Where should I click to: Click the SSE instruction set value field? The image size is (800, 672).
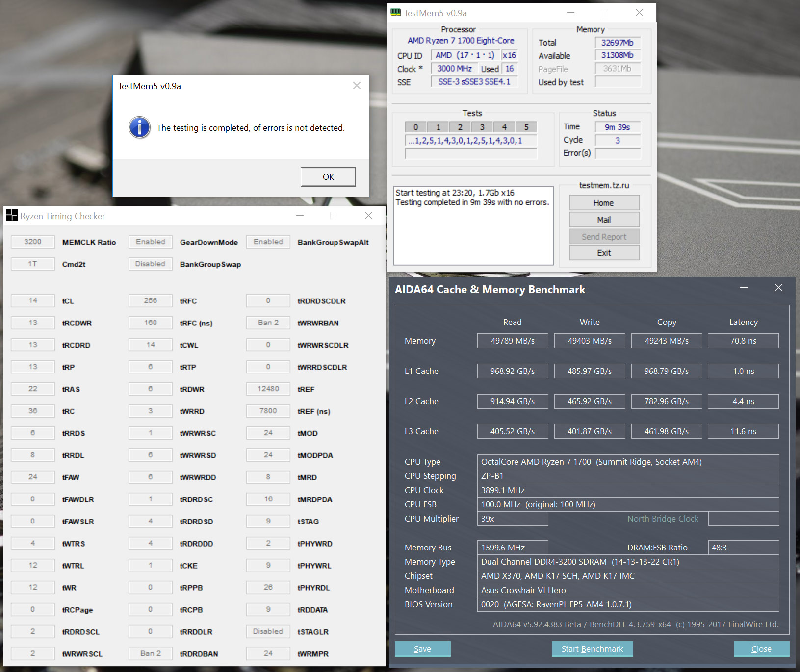474,82
